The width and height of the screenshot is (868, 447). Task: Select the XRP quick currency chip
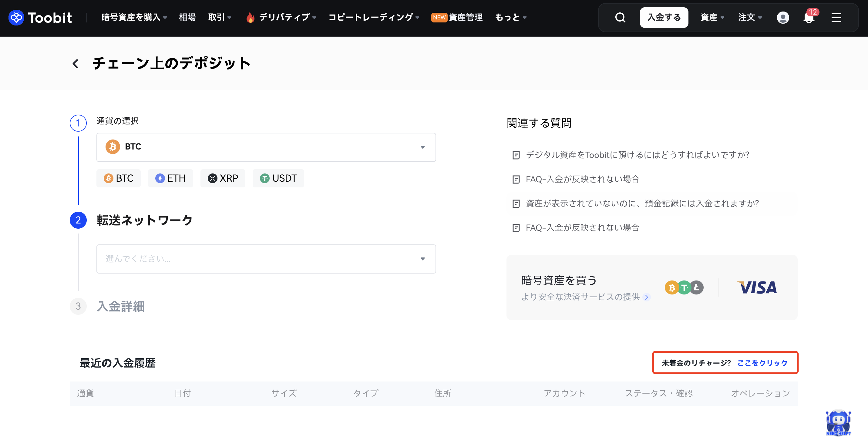pyautogui.click(x=223, y=178)
